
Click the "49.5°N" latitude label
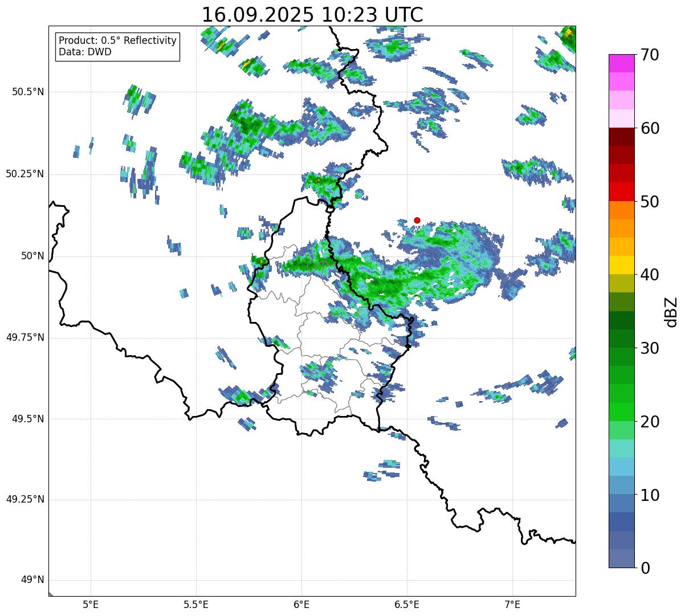(x=28, y=419)
